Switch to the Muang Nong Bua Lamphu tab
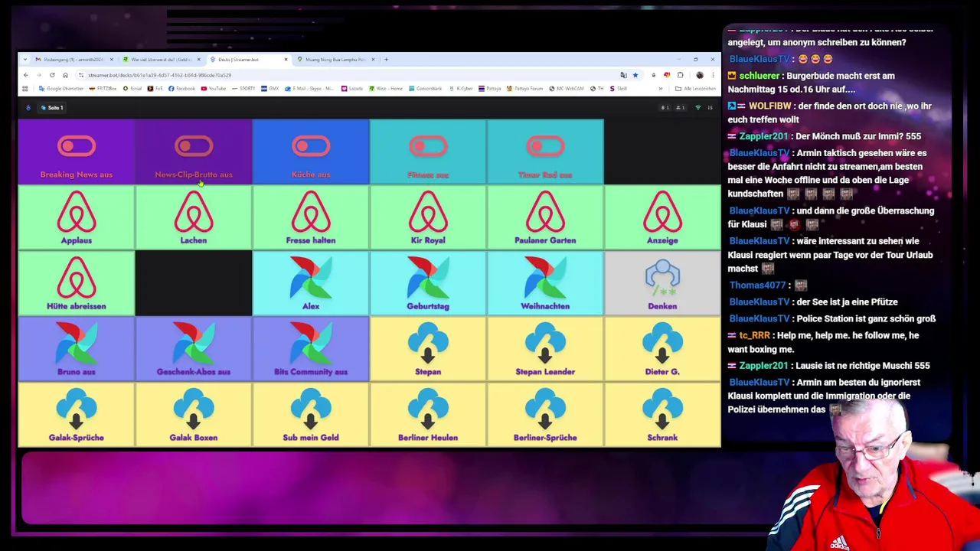 (335, 59)
